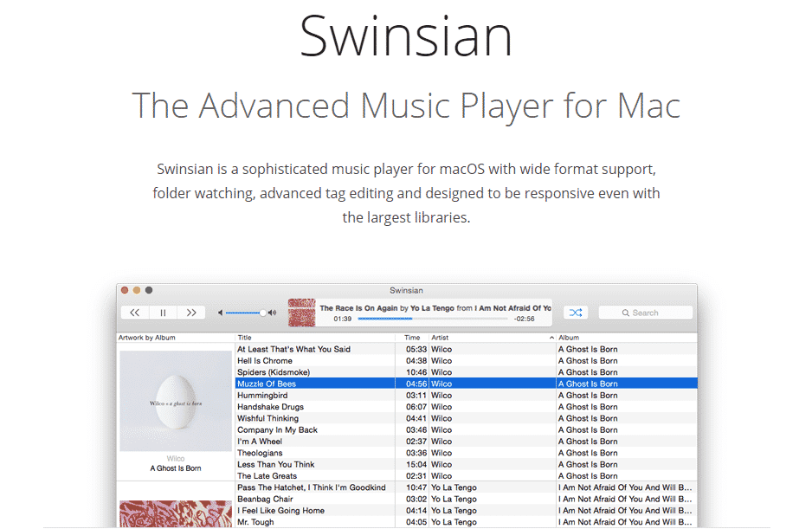Skip to the next track

[x=191, y=313]
